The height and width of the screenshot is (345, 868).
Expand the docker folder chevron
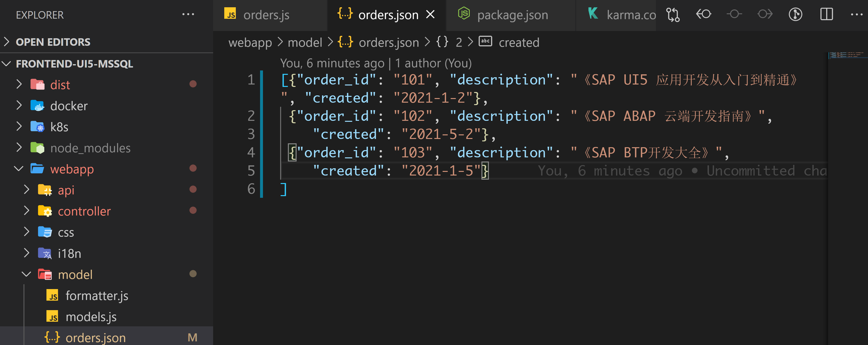click(19, 106)
